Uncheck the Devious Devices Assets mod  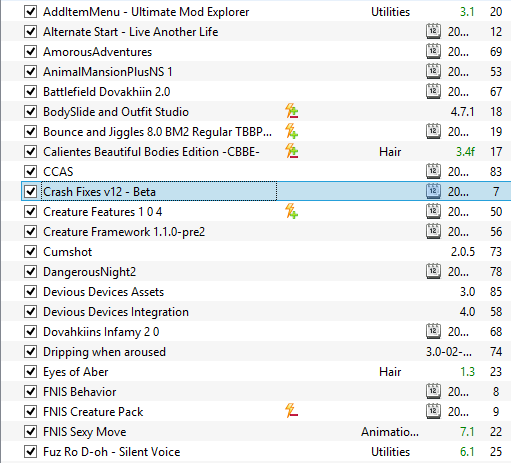pyautogui.click(x=30, y=292)
